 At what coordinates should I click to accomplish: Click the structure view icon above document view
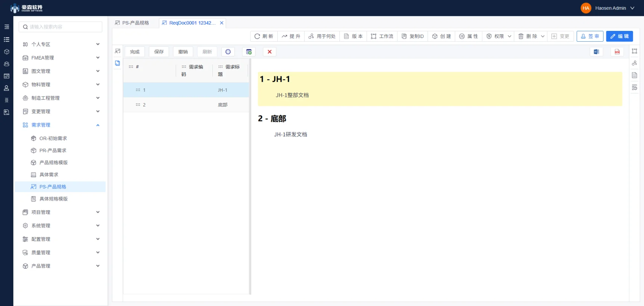pos(117,51)
